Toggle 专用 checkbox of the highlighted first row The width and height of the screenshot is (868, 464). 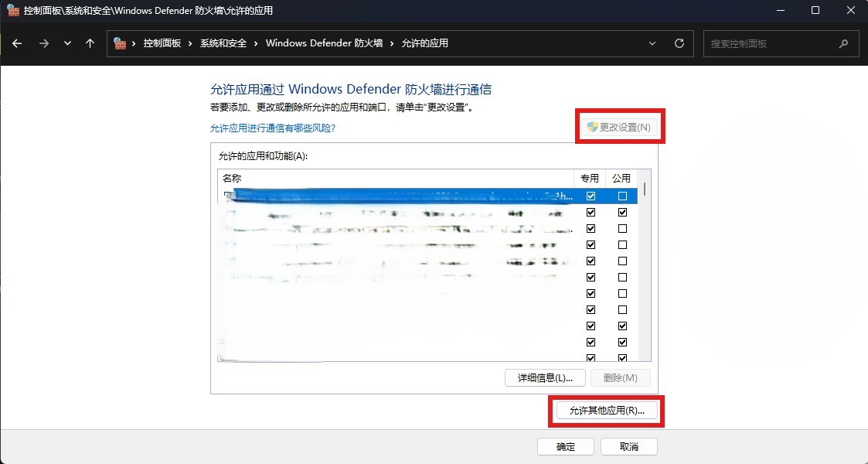pos(591,196)
